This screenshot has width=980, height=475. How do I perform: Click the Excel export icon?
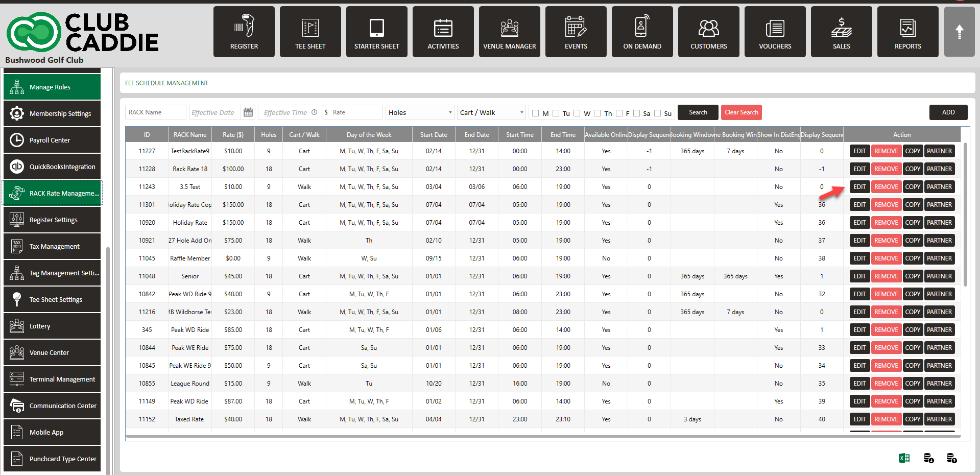[x=904, y=458]
